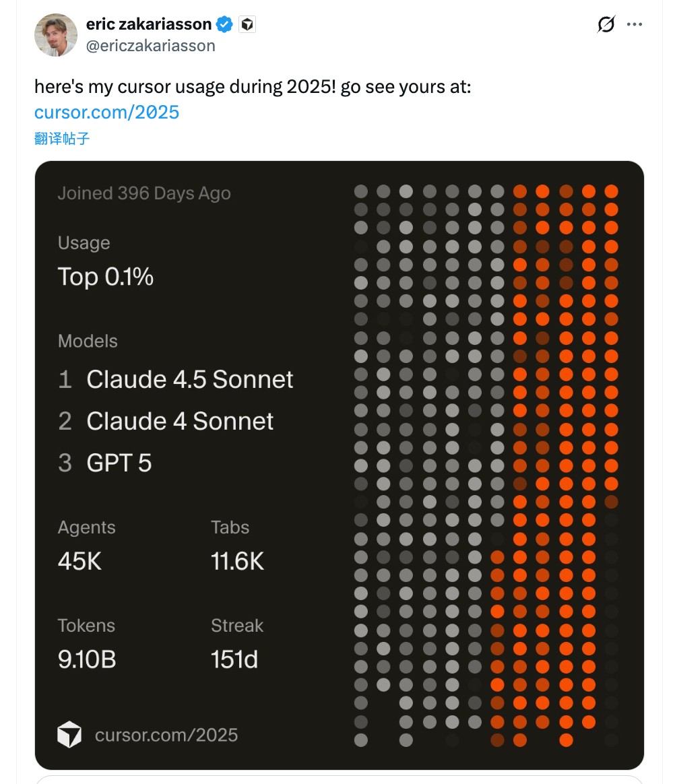Screen dimensions: 675x784
Task: Select the Claude 4.5 Sonnet model entry
Action: click(189, 380)
